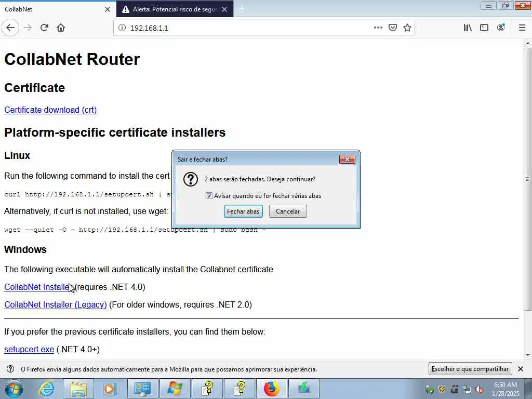Open the Firefox home page
Image resolution: width=532 pixels, height=399 pixels.
click(61, 28)
